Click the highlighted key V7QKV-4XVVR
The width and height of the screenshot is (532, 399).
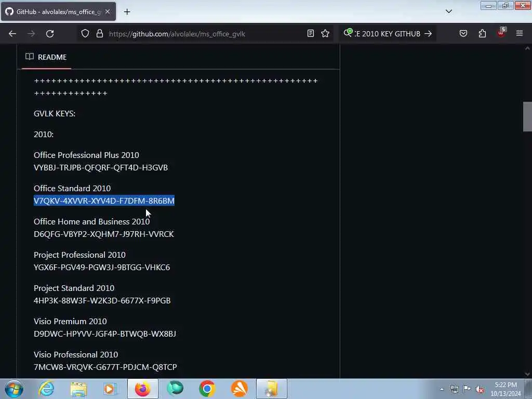click(104, 201)
